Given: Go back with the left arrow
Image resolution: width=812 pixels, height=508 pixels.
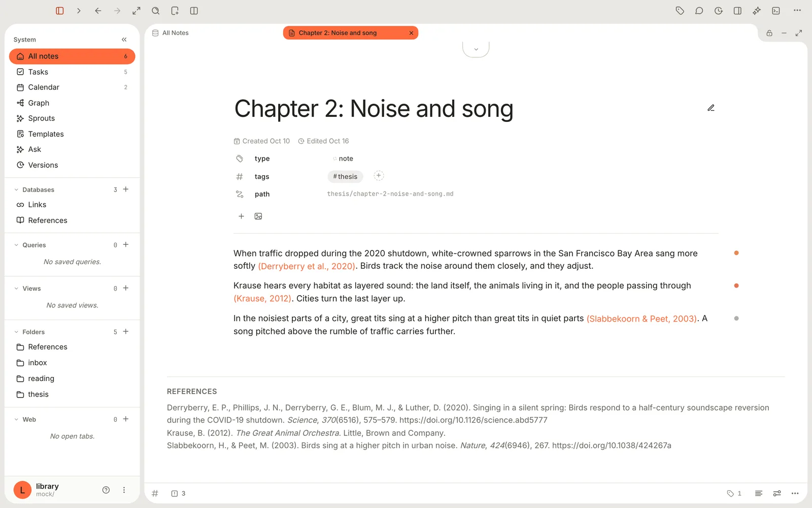Looking at the screenshot, I should [98, 11].
